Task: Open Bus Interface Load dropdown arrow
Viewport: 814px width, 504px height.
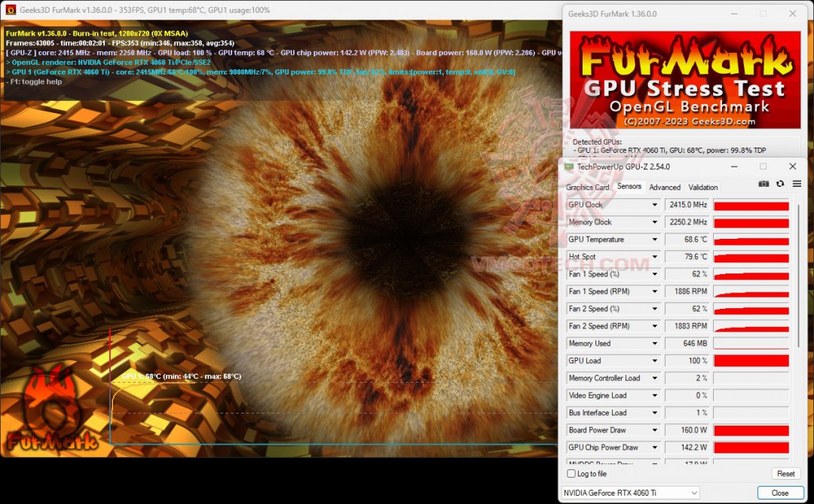Action: click(x=655, y=413)
